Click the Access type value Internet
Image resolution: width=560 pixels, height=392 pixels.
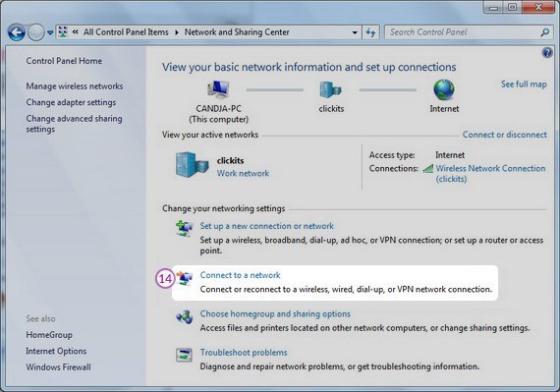pos(450,155)
